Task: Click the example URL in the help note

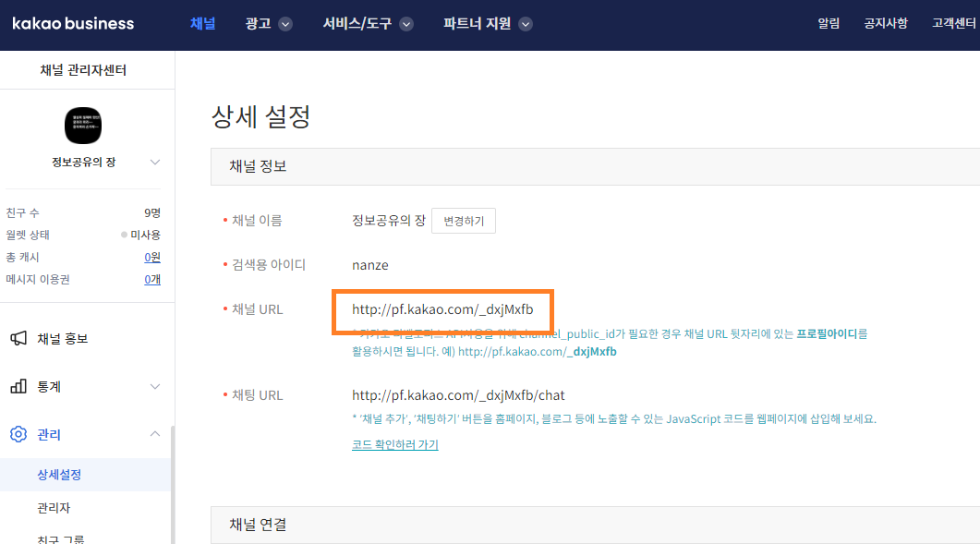Action: (x=538, y=351)
